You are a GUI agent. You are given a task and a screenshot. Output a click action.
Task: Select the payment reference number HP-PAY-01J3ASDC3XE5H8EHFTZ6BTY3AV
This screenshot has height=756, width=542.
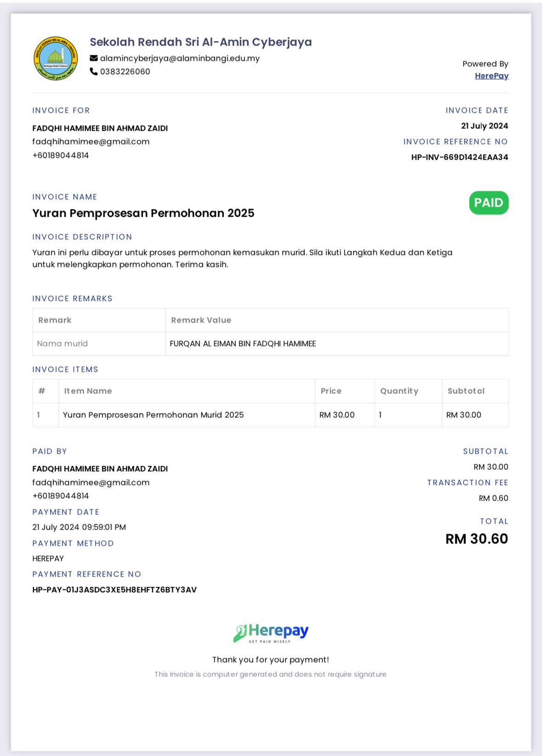(114, 590)
